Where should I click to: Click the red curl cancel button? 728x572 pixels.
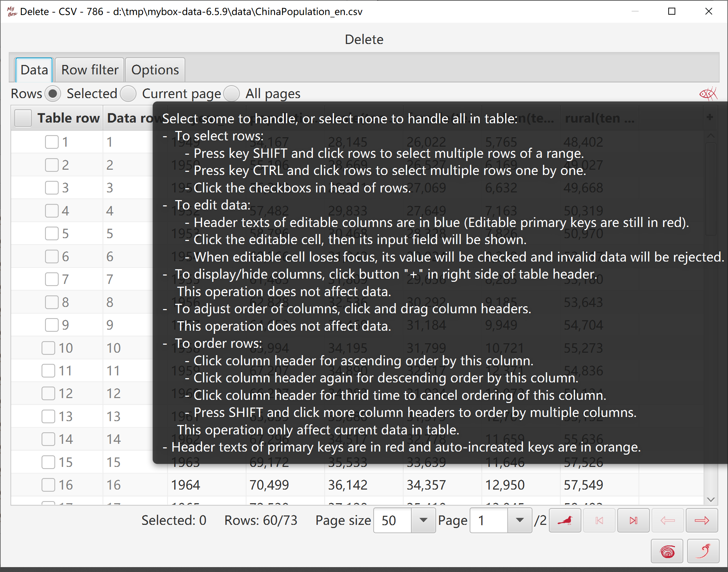(x=703, y=551)
